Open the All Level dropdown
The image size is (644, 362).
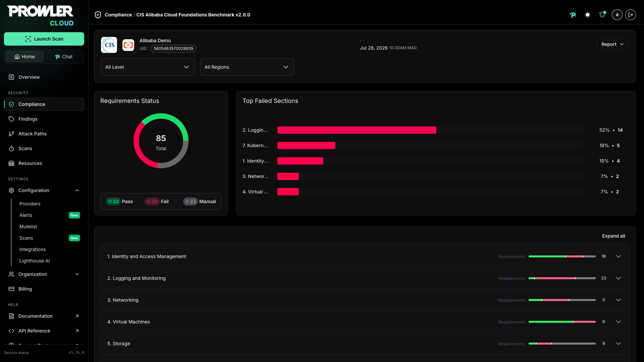[148, 67]
